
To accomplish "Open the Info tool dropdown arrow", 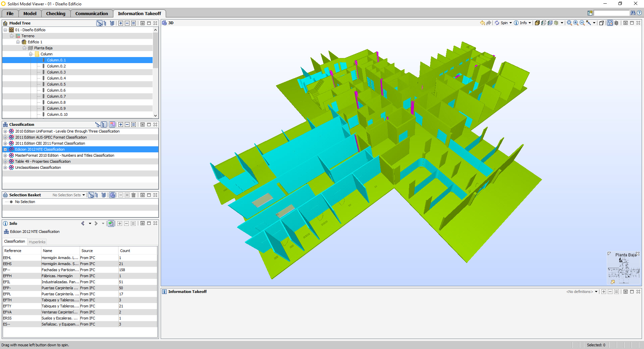I will point(530,23).
